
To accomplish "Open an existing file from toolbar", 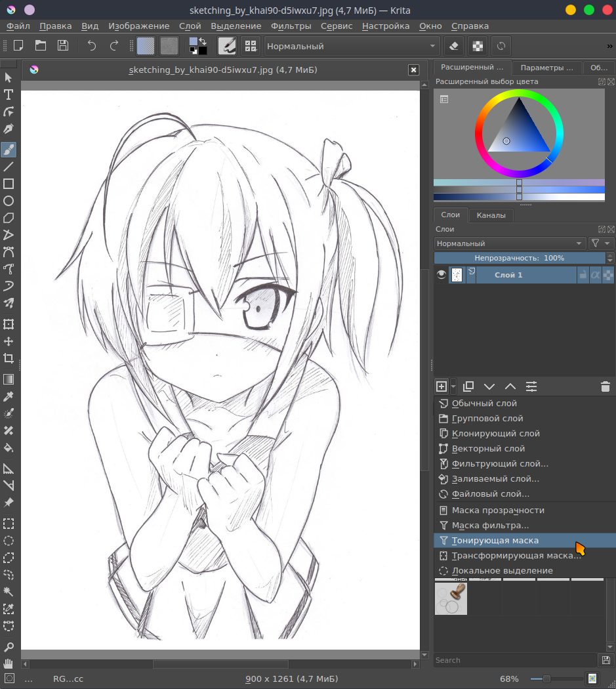I will 41,46.
